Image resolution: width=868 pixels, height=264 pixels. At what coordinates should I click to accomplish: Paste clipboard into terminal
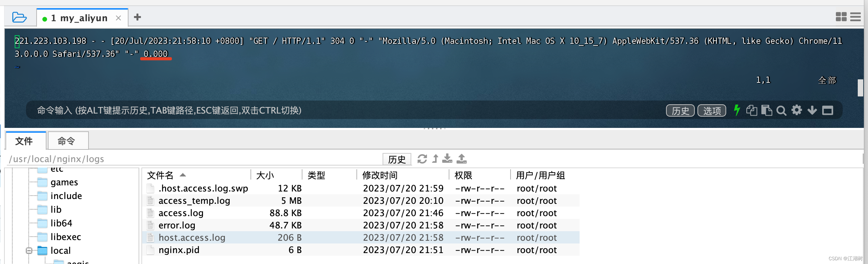coord(767,110)
